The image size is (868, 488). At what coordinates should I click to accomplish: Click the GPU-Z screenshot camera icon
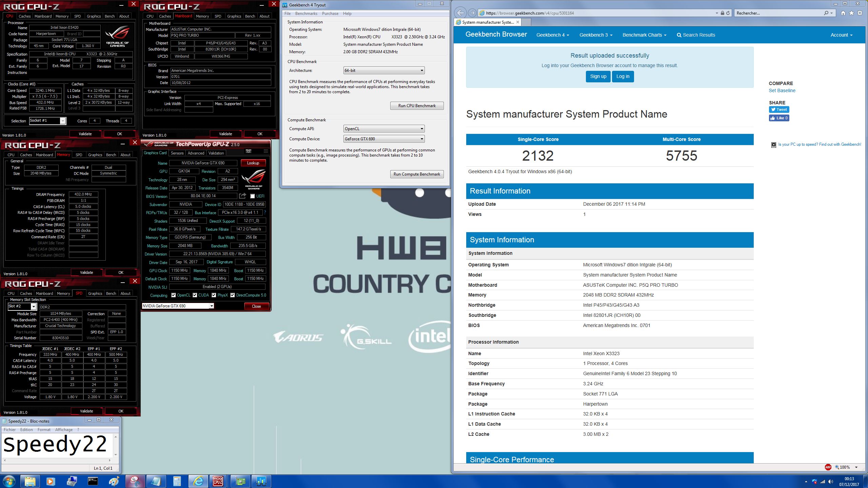point(249,151)
